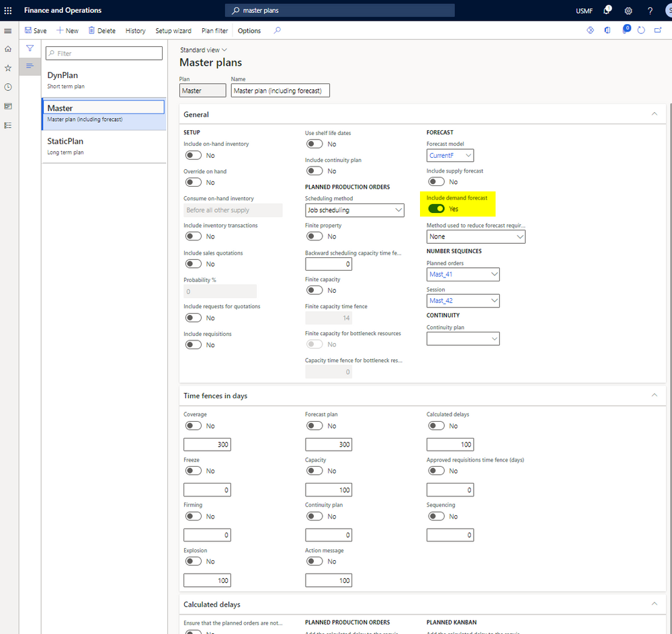This screenshot has width=672, height=634.
Task: Toggle Include sales quotations
Action: click(194, 263)
